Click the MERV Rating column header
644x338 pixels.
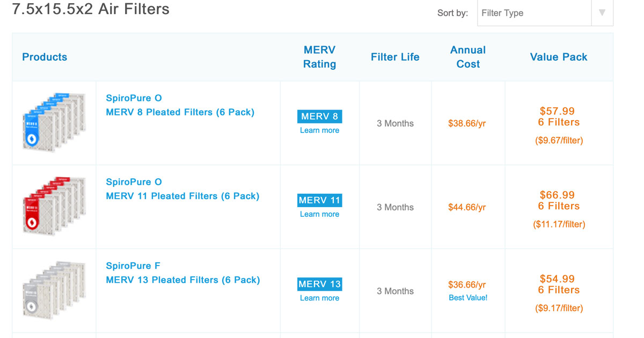tap(319, 57)
